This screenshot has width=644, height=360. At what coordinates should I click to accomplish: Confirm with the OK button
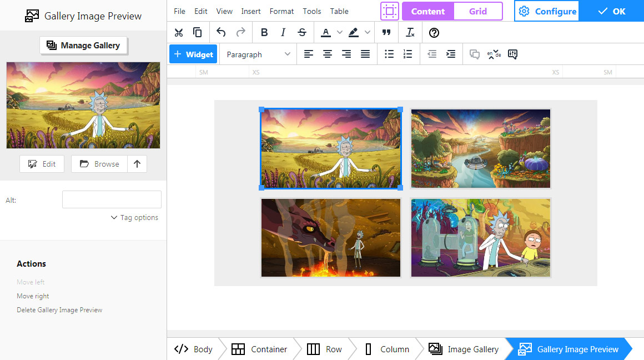(x=612, y=11)
